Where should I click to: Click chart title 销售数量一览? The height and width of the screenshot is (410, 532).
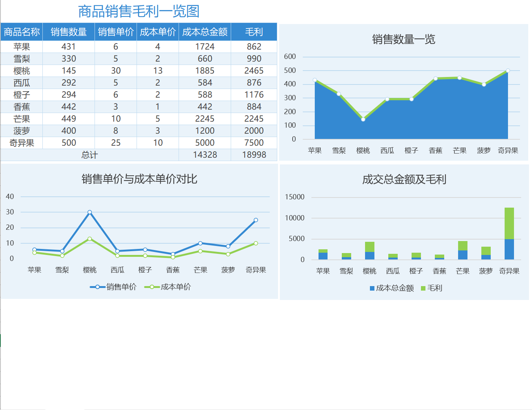[x=404, y=39]
